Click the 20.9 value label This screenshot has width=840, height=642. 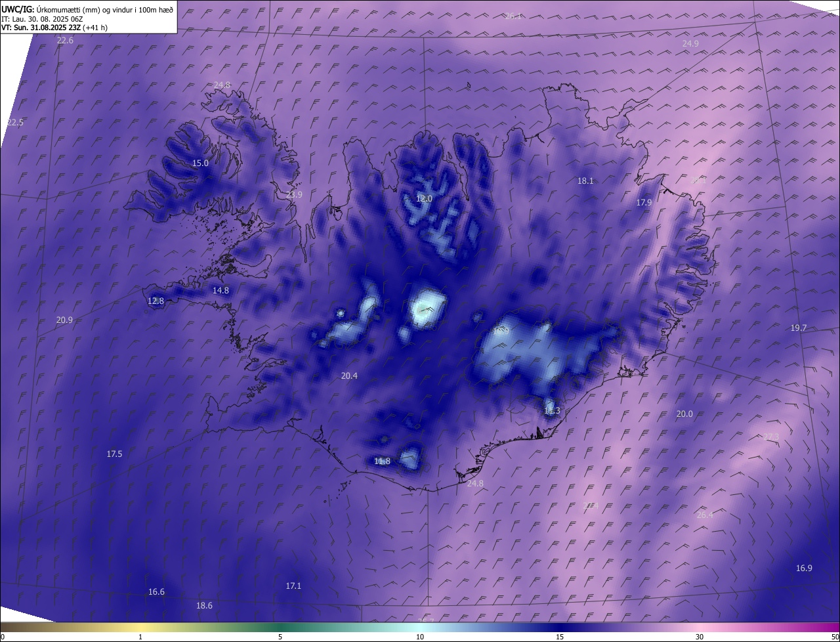point(64,320)
